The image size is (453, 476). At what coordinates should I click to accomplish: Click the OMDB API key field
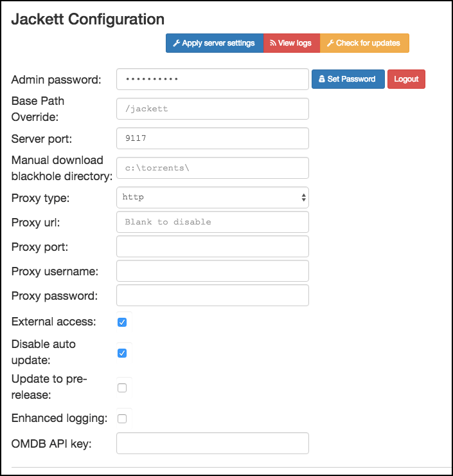click(x=213, y=443)
